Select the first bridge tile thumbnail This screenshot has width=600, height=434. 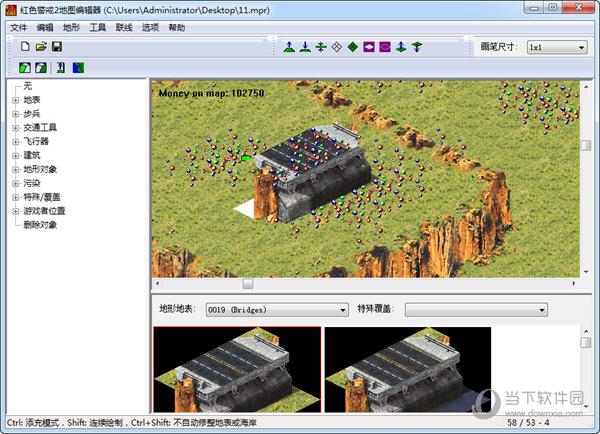(x=237, y=369)
